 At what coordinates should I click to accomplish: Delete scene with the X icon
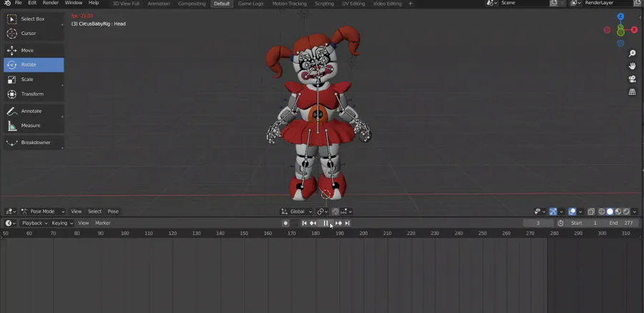click(x=562, y=3)
